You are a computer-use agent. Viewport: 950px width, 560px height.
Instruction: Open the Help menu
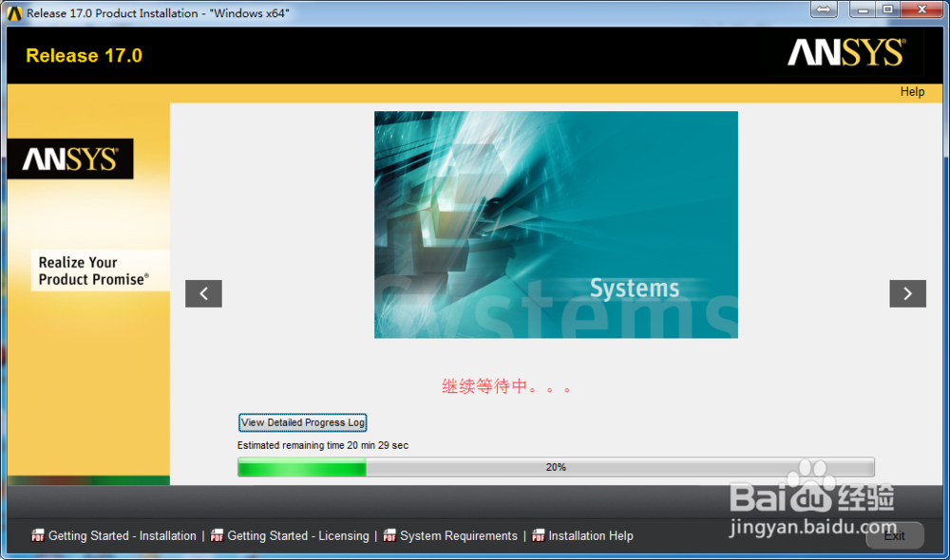tap(912, 91)
